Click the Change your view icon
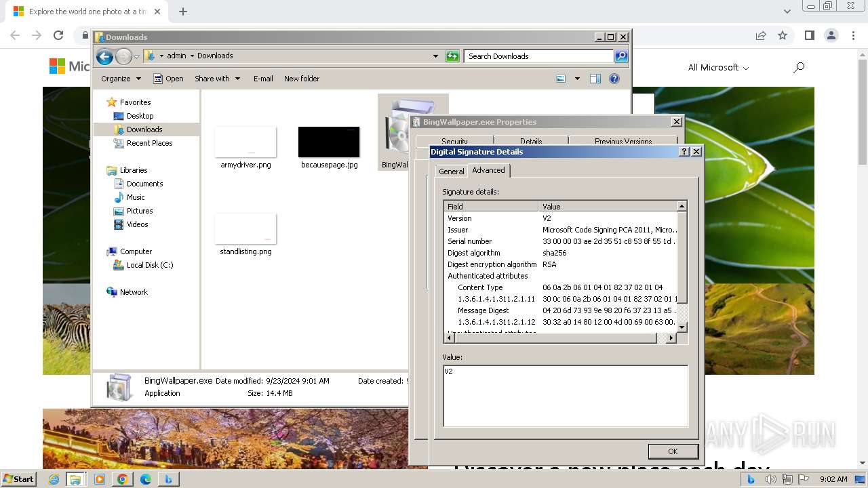 561,79
